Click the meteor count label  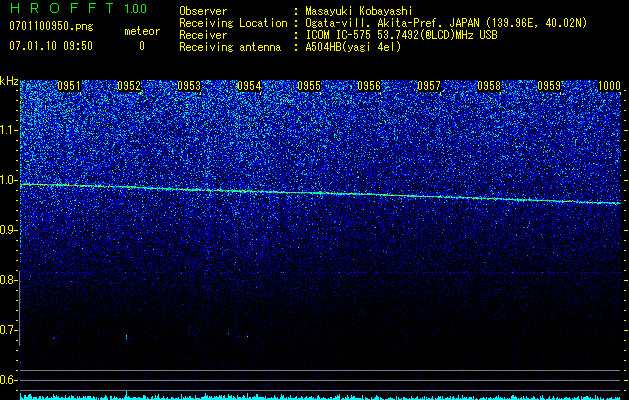(x=142, y=31)
